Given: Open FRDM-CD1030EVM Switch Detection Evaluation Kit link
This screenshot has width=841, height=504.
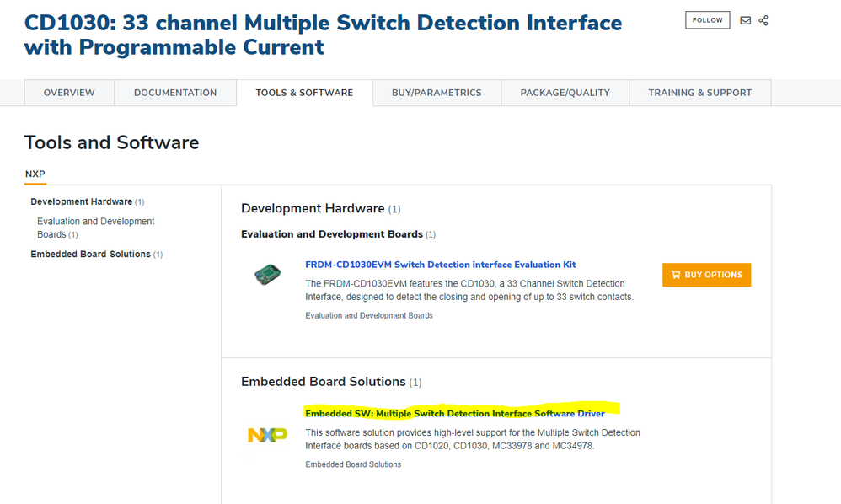Looking at the screenshot, I should click(x=441, y=265).
